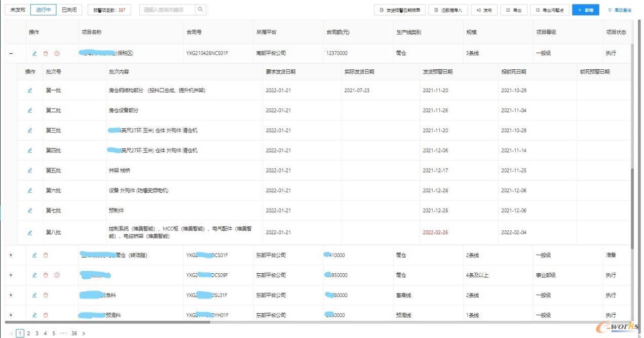Click the 预警项目数 387 counter
Image resolution: width=644 pixels, height=338 pixels.
tap(109, 10)
